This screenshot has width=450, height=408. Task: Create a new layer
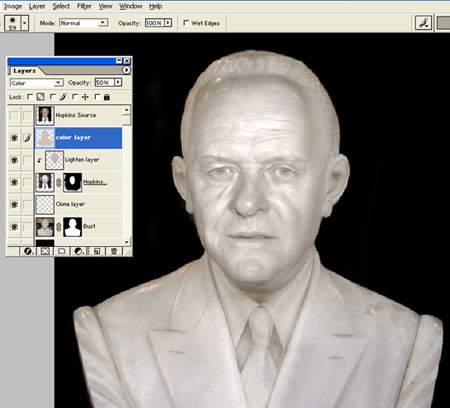click(x=97, y=251)
